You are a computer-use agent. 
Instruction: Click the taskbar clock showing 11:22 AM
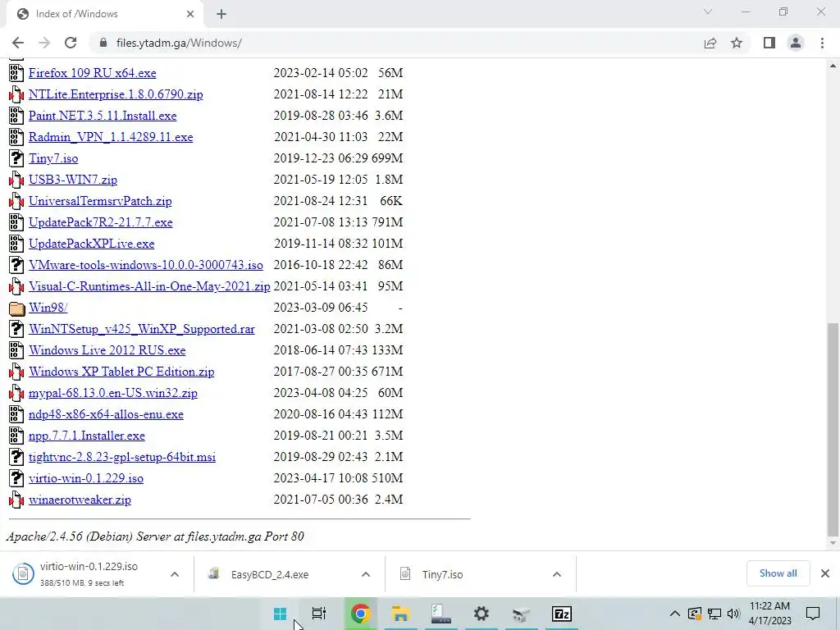pos(769,614)
